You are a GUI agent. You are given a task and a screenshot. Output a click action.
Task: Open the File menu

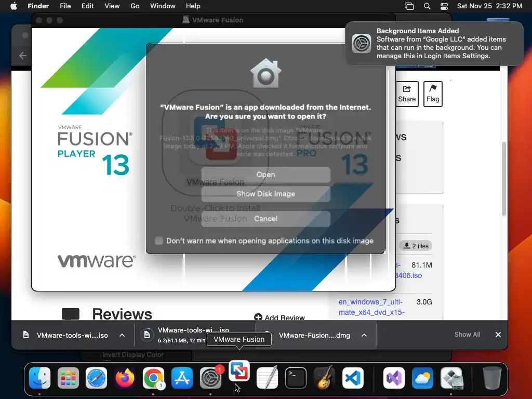coord(65,6)
